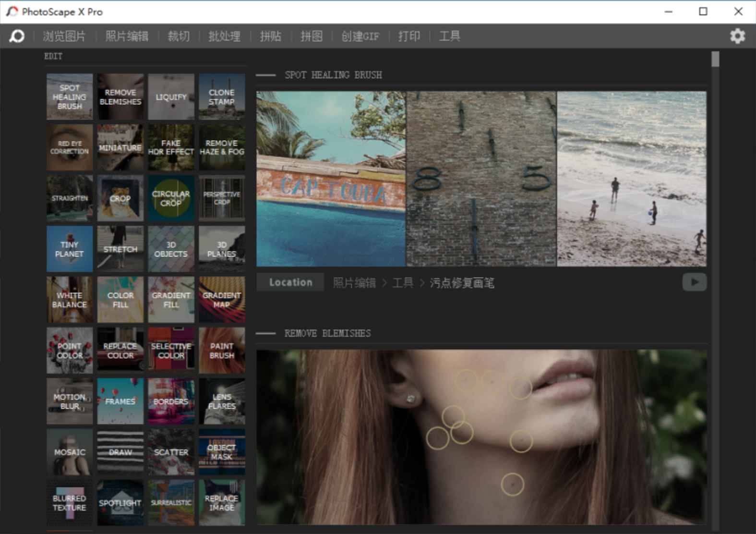Image resolution: width=756 pixels, height=534 pixels.
Task: Play the Spot Healing Brush video
Action: click(x=694, y=282)
